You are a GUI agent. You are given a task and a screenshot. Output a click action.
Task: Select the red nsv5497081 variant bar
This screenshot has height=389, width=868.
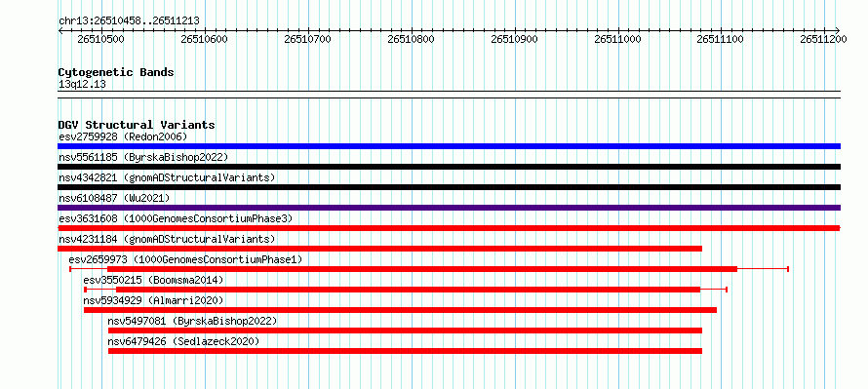pos(405,331)
